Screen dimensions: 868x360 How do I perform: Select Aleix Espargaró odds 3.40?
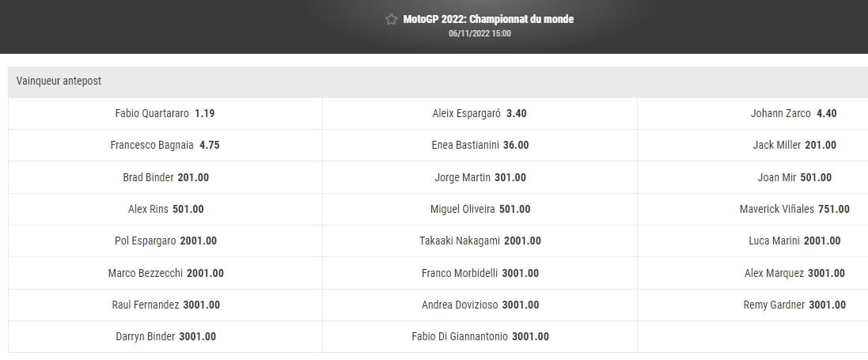point(479,113)
